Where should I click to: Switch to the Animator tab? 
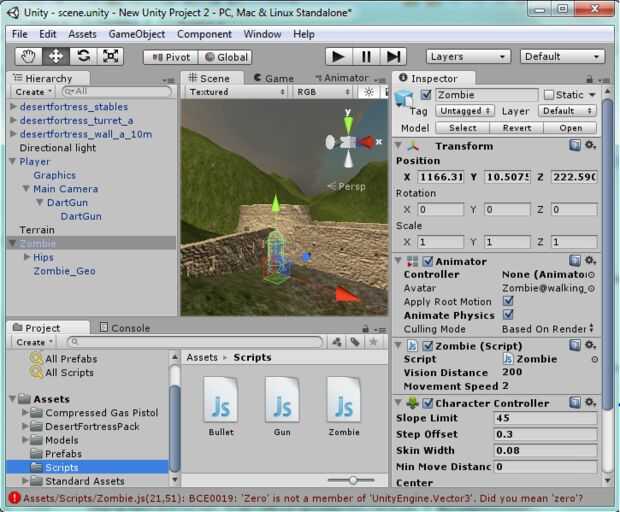click(x=341, y=78)
